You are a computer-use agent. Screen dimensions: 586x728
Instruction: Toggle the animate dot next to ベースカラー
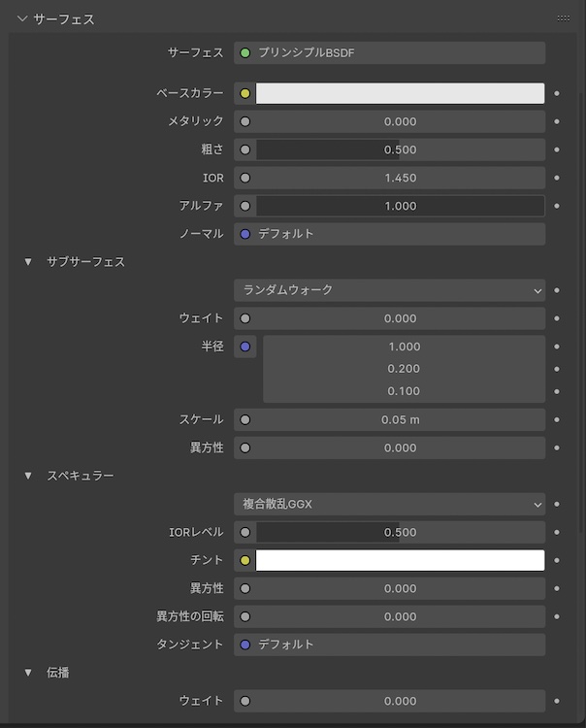click(x=557, y=94)
